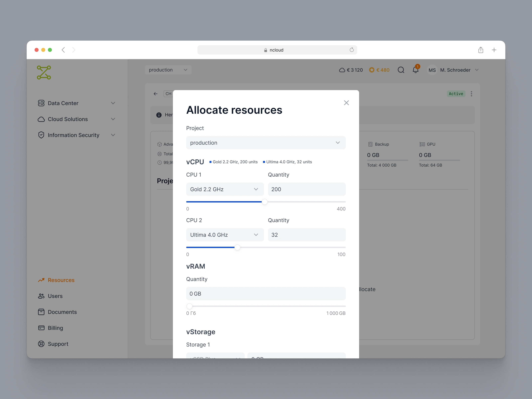Open a new browser tab

point(494,50)
